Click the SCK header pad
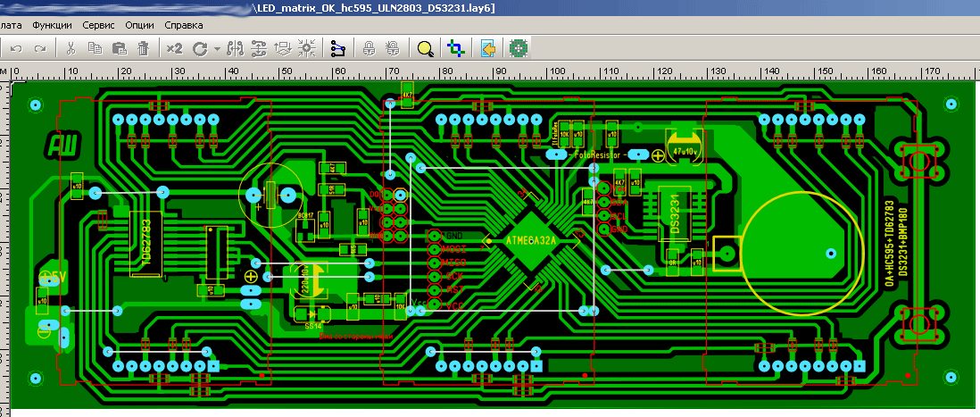The height and width of the screenshot is (417, 980). tap(435, 276)
